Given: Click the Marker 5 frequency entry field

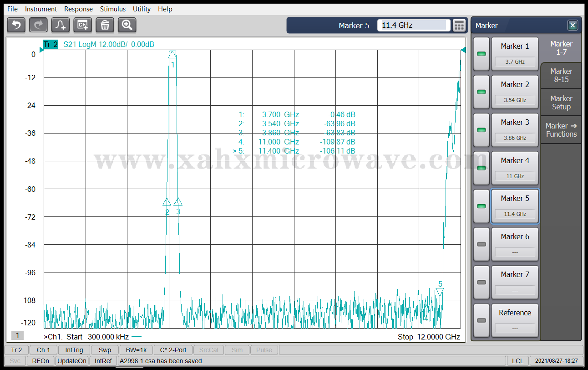Looking at the screenshot, I should tap(414, 26).
